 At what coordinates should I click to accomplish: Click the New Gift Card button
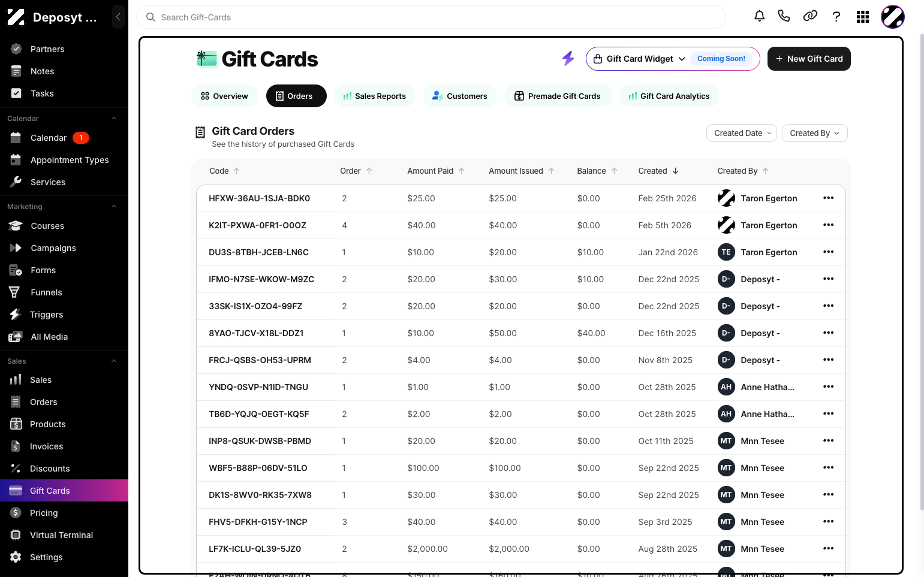pyautogui.click(x=809, y=59)
